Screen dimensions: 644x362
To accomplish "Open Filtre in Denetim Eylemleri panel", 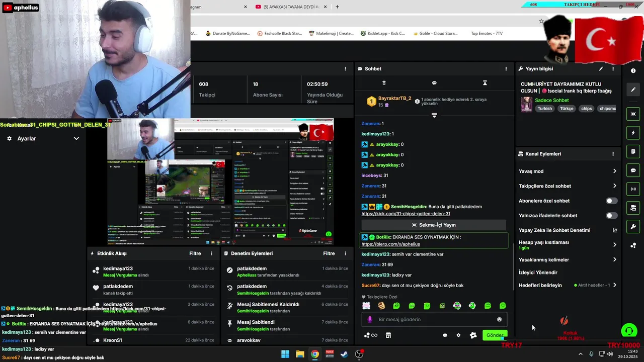I will 329,254.
